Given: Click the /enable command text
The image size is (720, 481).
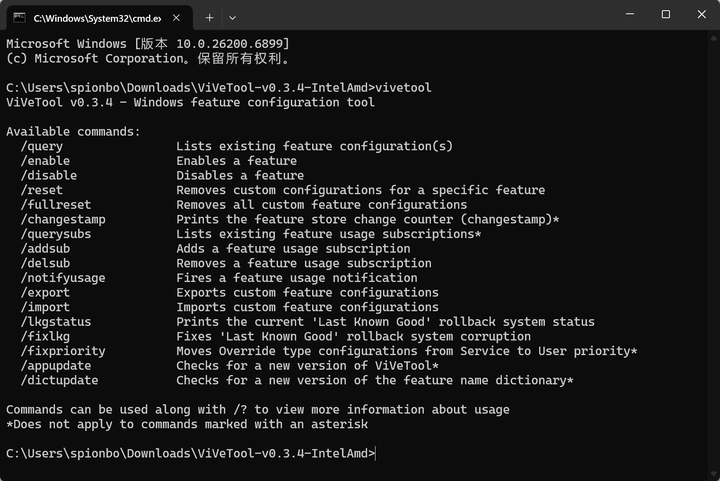Looking at the screenshot, I should [x=45, y=161].
